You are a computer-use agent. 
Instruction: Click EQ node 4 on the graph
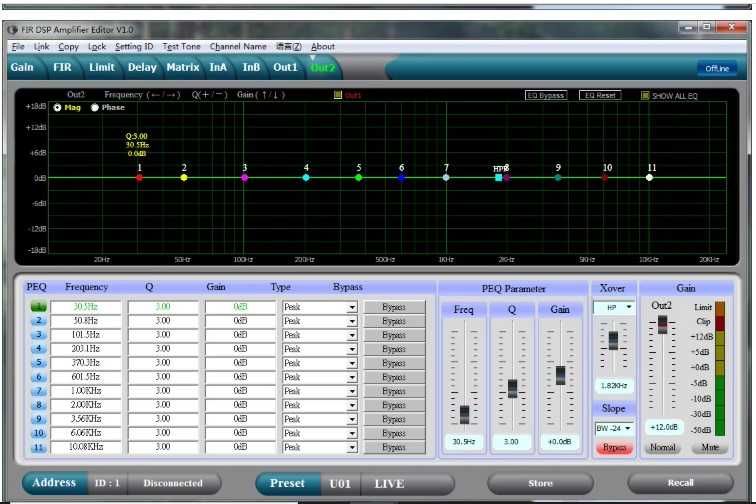306,177
